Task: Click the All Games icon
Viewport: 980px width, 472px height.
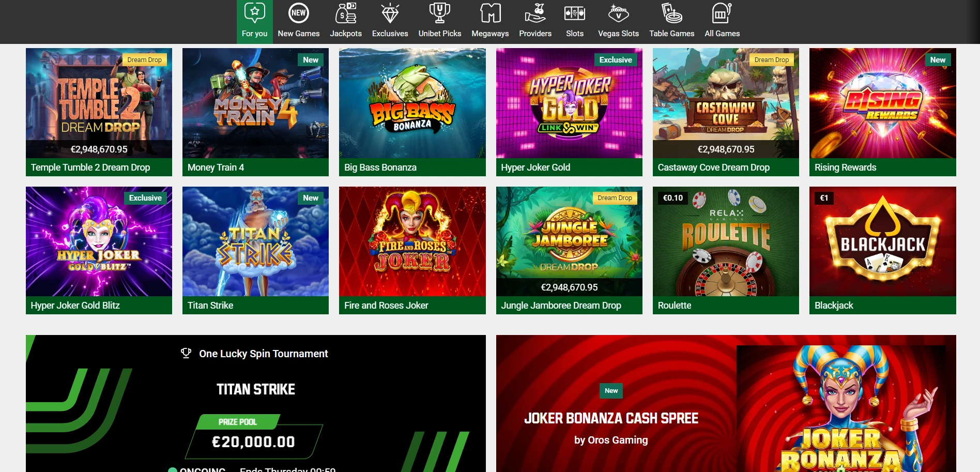Action: click(x=722, y=13)
